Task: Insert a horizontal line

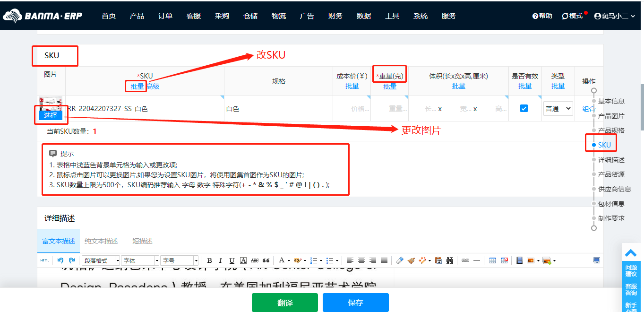Action: click(x=477, y=260)
